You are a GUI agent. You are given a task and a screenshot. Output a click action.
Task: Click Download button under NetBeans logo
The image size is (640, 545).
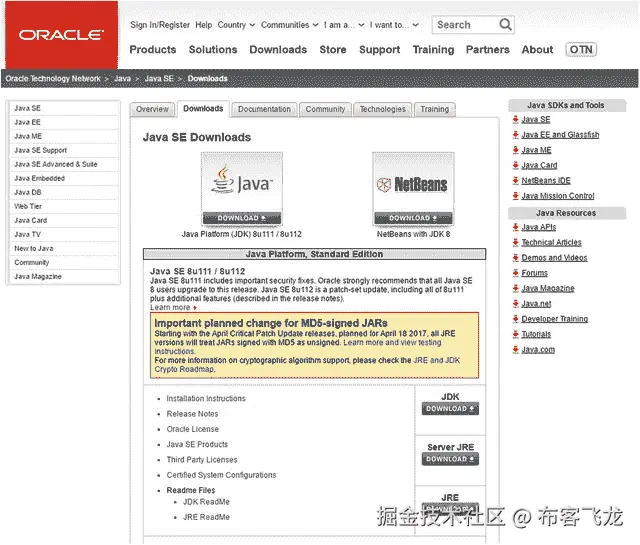click(413, 218)
